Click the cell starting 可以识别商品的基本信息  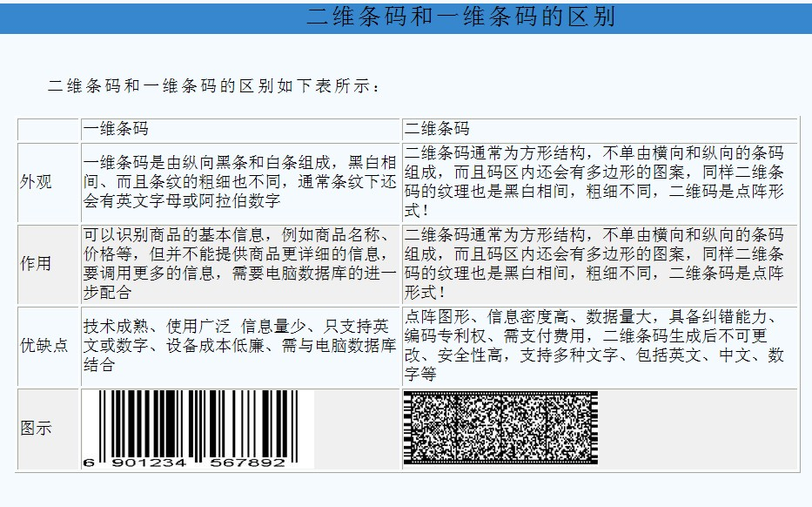click(x=241, y=264)
